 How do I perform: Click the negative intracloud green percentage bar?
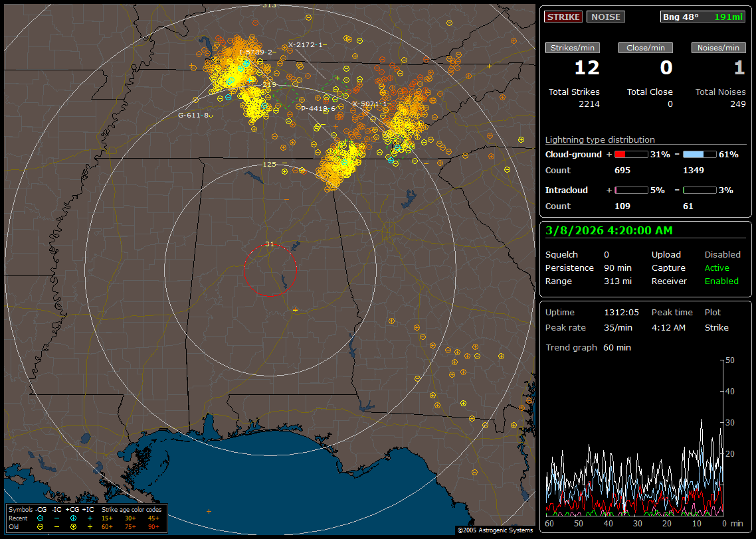pyautogui.click(x=700, y=190)
